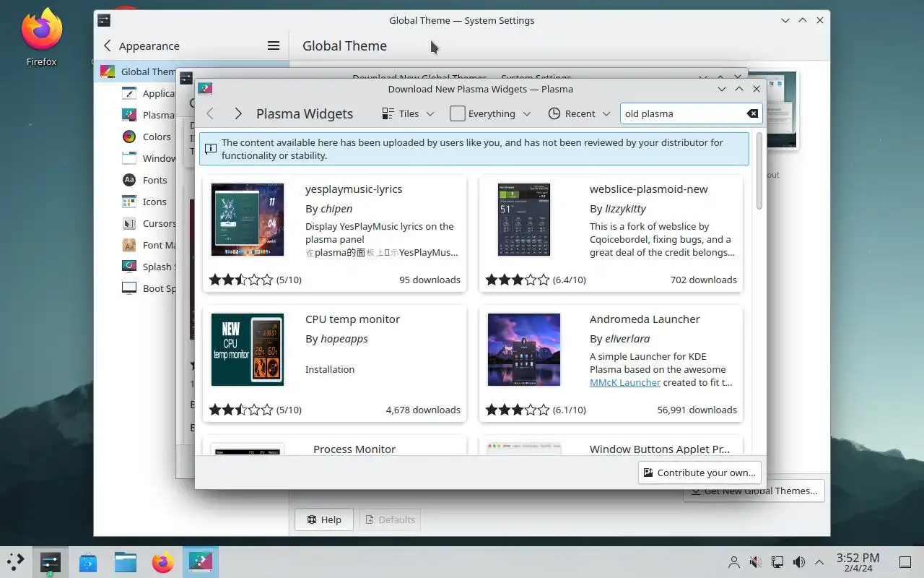Open network connections tray icon
Screen dimensions: 924x578
click(777, 561)
